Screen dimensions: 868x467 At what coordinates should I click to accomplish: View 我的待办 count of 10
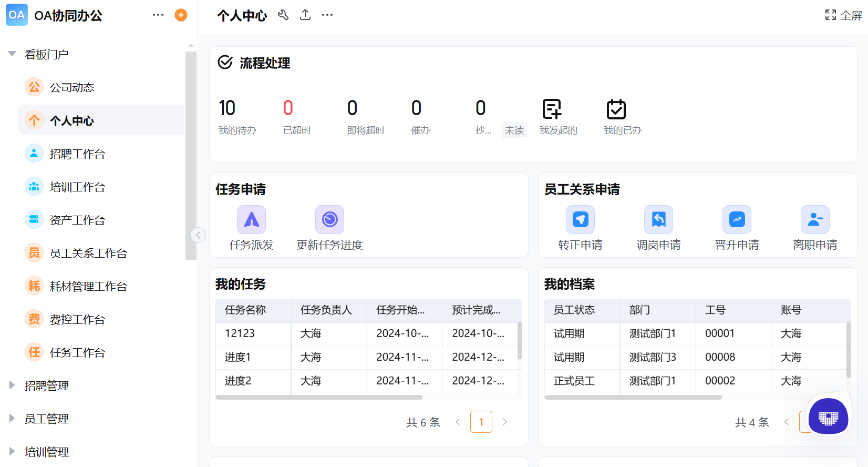(x=227, y=108)
